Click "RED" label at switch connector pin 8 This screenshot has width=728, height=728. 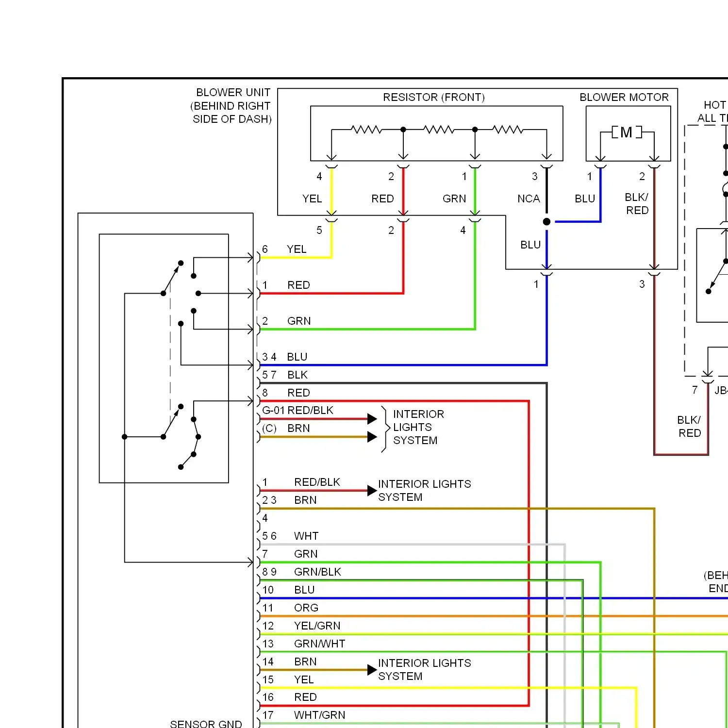(x=298, y=393)
